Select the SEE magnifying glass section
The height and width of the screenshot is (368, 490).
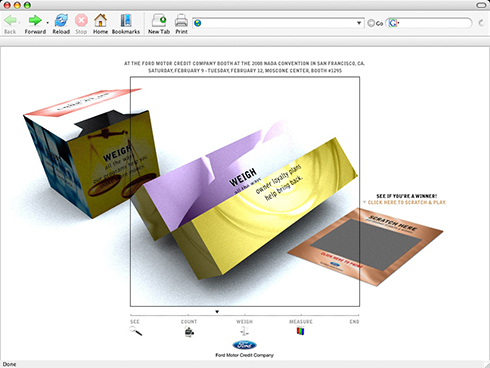pos(136,331)
